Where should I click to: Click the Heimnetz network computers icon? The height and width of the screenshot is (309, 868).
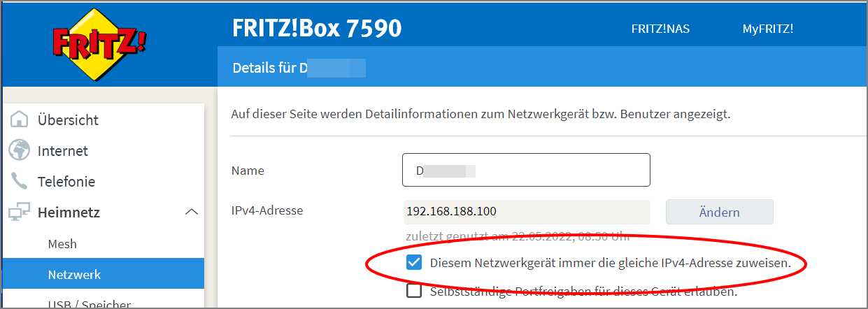pyautogui.click(x=20, y=212)
